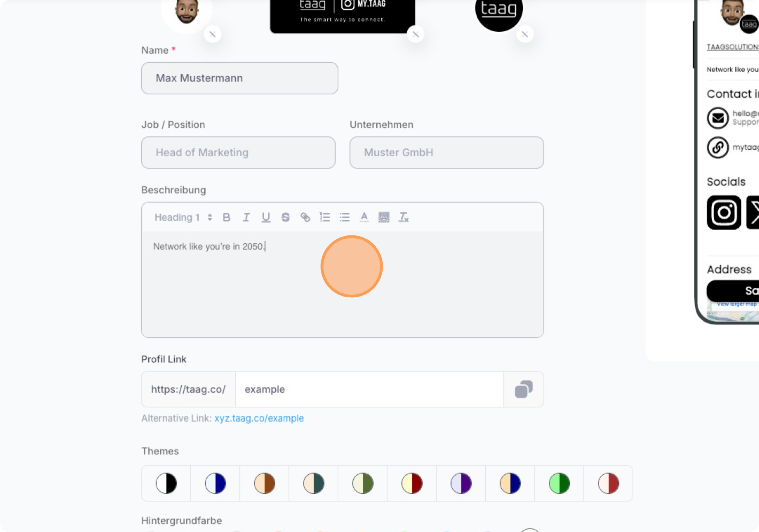The height and width of the screenshot is (532, 759).
Task: Insert an ordered numbered list
Action: click(x=325, y=217)
